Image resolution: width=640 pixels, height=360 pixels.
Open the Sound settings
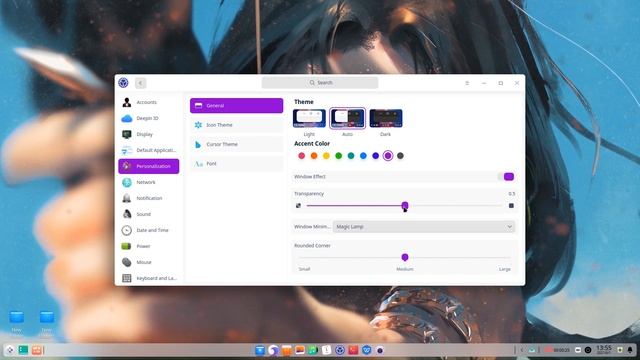tap(149, 214)
